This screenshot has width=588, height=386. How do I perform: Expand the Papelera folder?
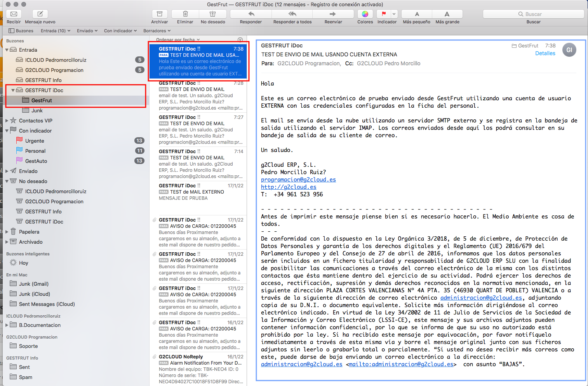tap(7, 232)
